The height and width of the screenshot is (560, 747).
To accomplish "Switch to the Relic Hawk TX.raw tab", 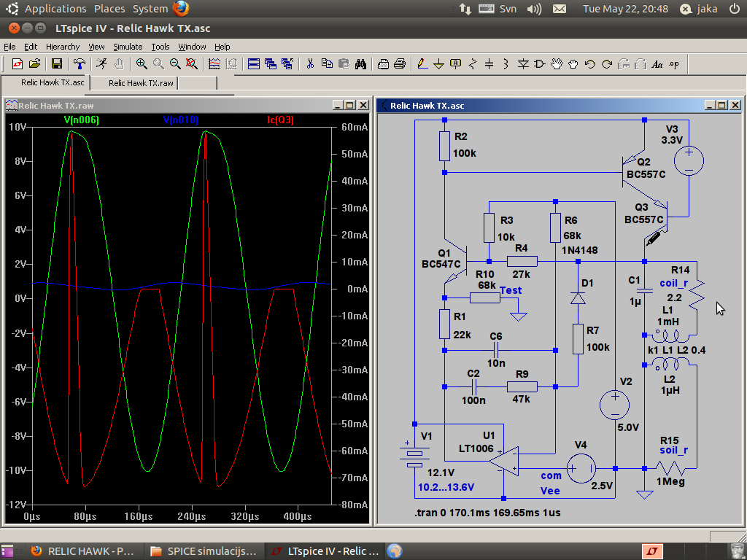I will 141,83.
